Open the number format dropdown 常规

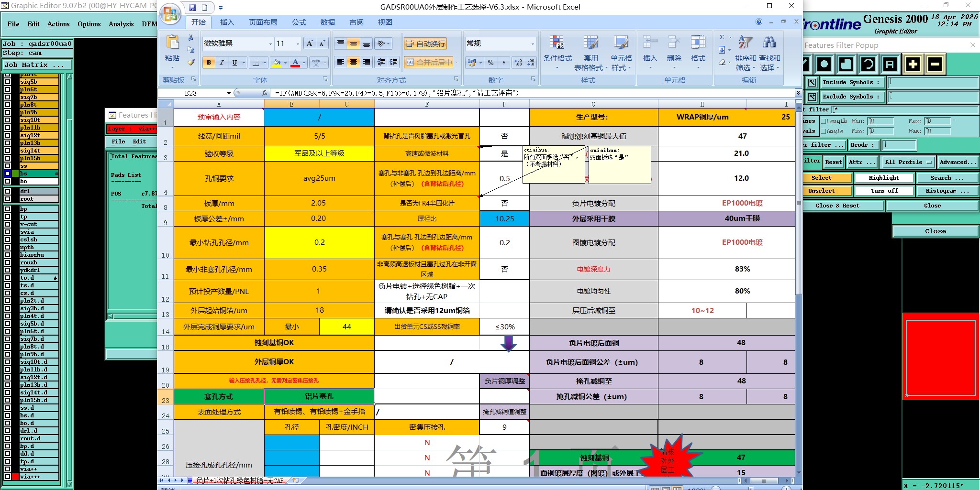tap(533, 44)
